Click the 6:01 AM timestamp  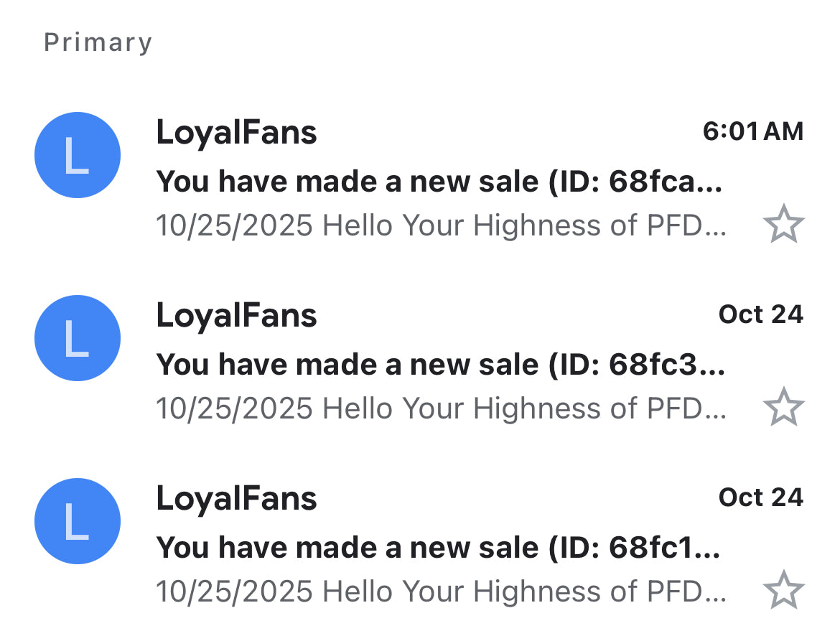tap(753, 131)
